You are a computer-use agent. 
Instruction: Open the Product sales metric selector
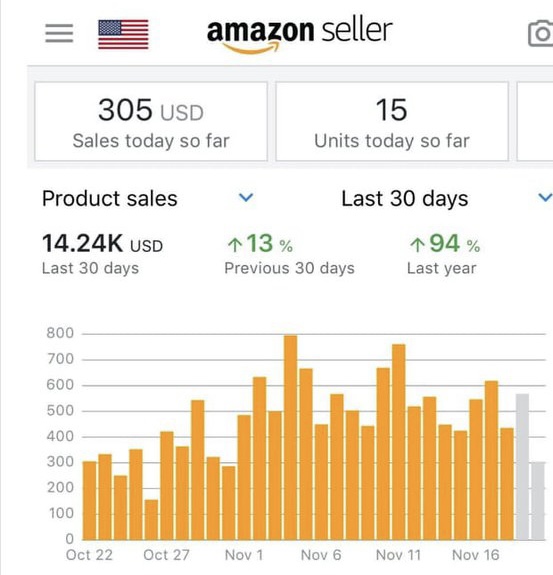point(110,198)
